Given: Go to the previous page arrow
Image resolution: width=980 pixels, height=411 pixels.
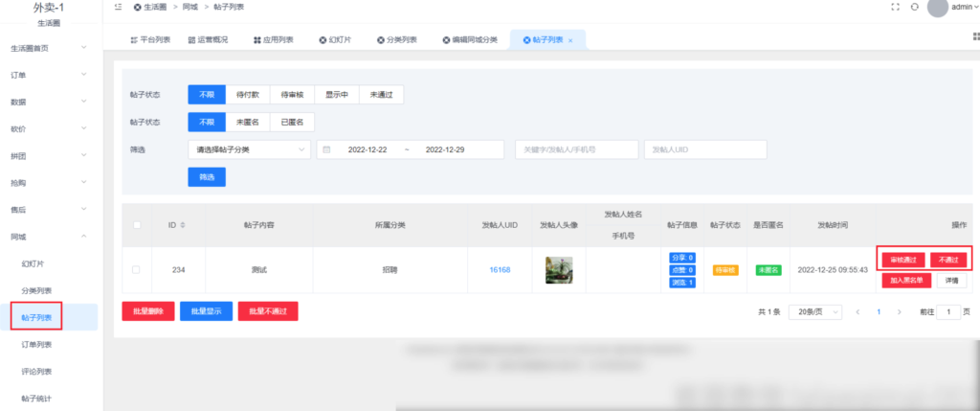Looking at the screenshot, I should pos(857,311).
